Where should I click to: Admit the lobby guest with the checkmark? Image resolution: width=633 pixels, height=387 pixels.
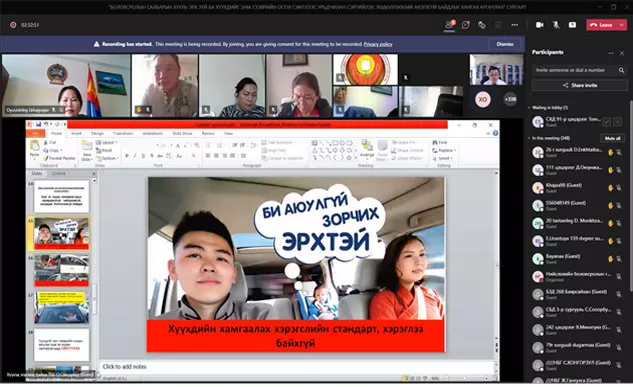tap(606, 121)
